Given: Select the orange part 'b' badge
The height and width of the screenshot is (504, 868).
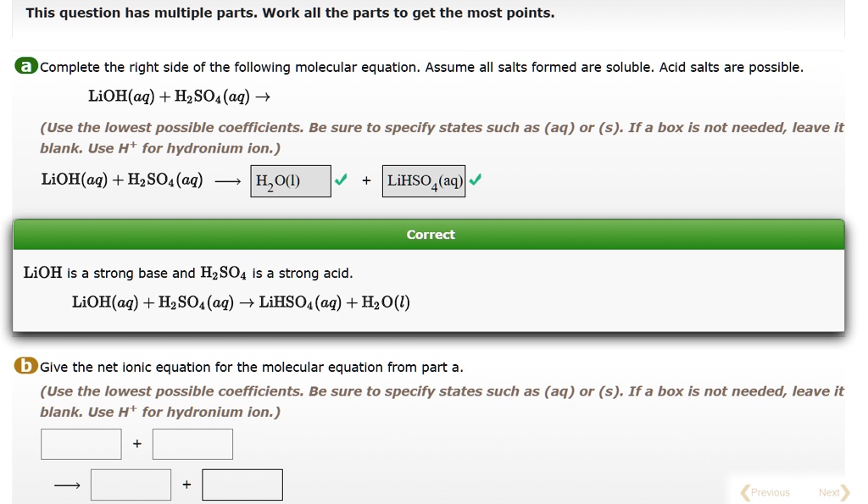Looking at the screenshot, I should (x=25, y=366).
